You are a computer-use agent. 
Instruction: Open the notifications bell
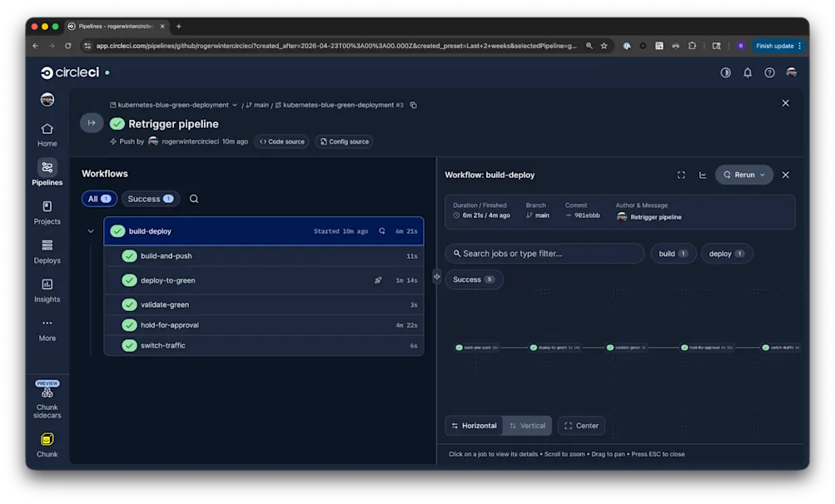748,72
